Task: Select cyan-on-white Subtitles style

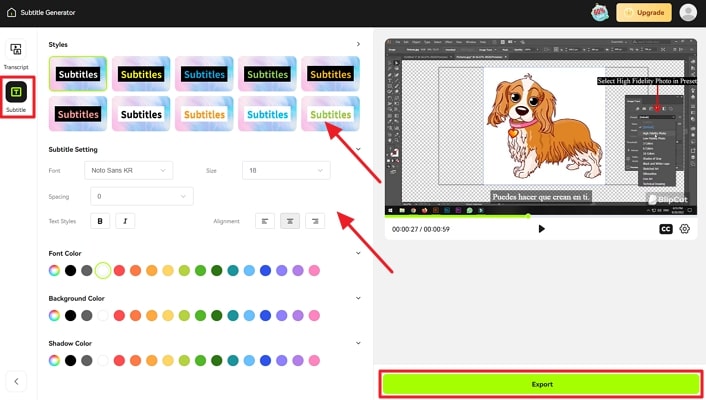Action: pyautogui.click(x=267, y=114)
